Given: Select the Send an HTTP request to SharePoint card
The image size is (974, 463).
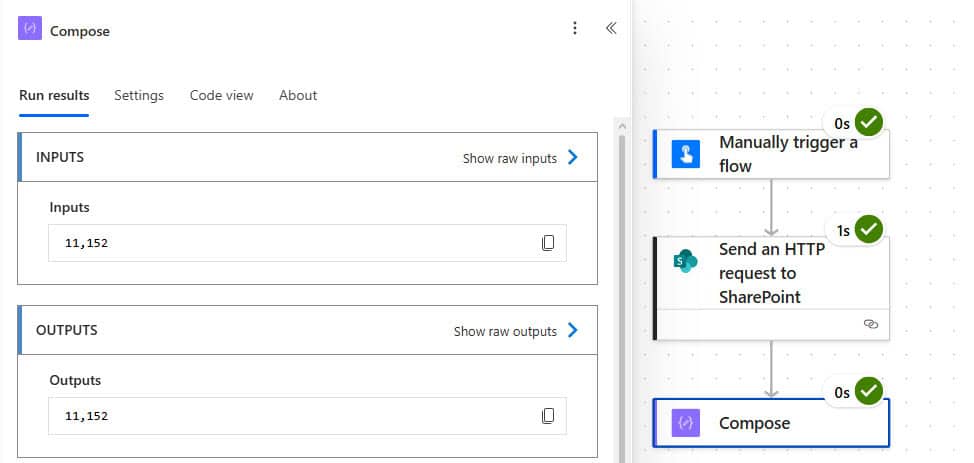Looking at the screenshot, I should coord(771,288).
